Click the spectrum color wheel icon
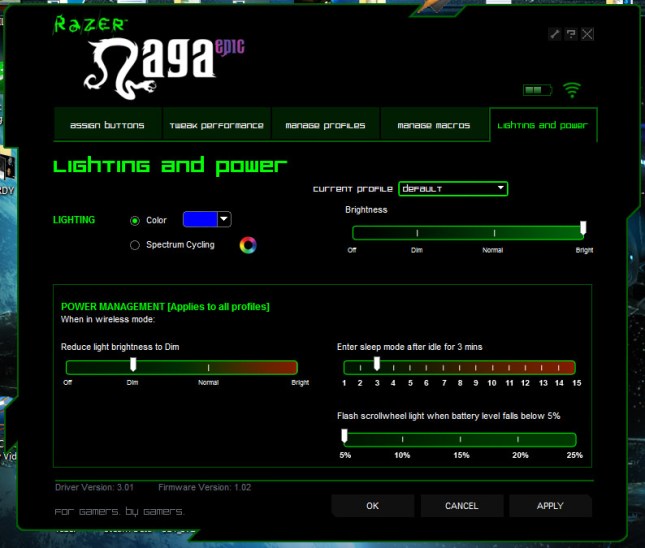The image size is (645, 548). pos(248,245)
